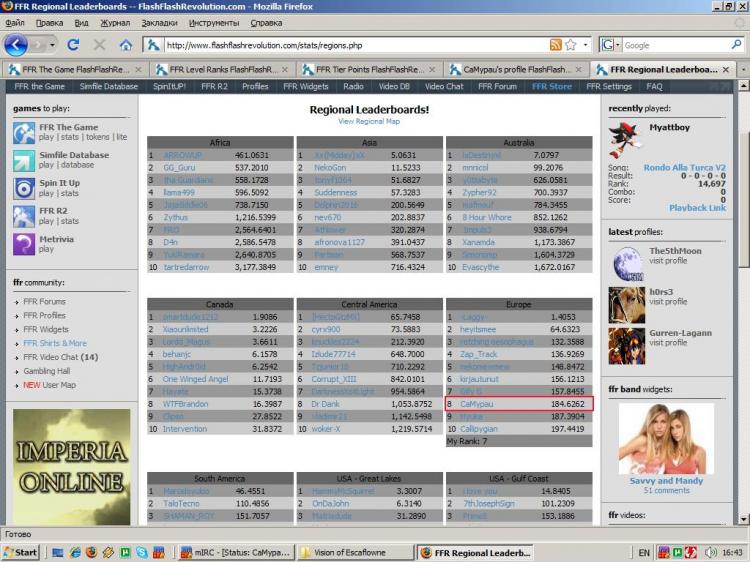
Task: Open the Windows Start button
Action: [21, 552]
